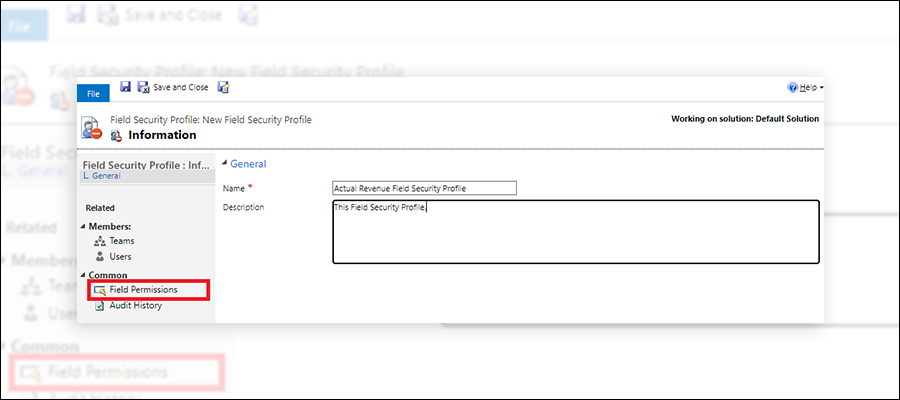This screenshot has width=900, height=400.
Task: Click the small icon beside Information heading
Action: [117, 136]
